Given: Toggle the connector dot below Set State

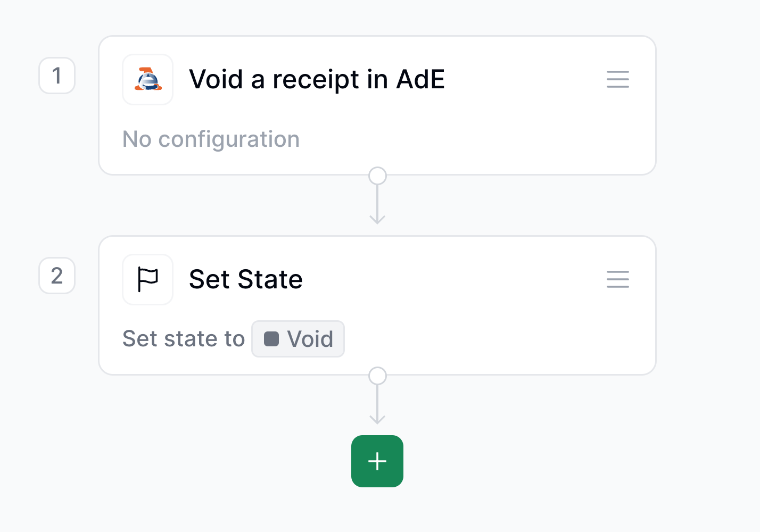Looking at the screenshot, I should (377, 376).
